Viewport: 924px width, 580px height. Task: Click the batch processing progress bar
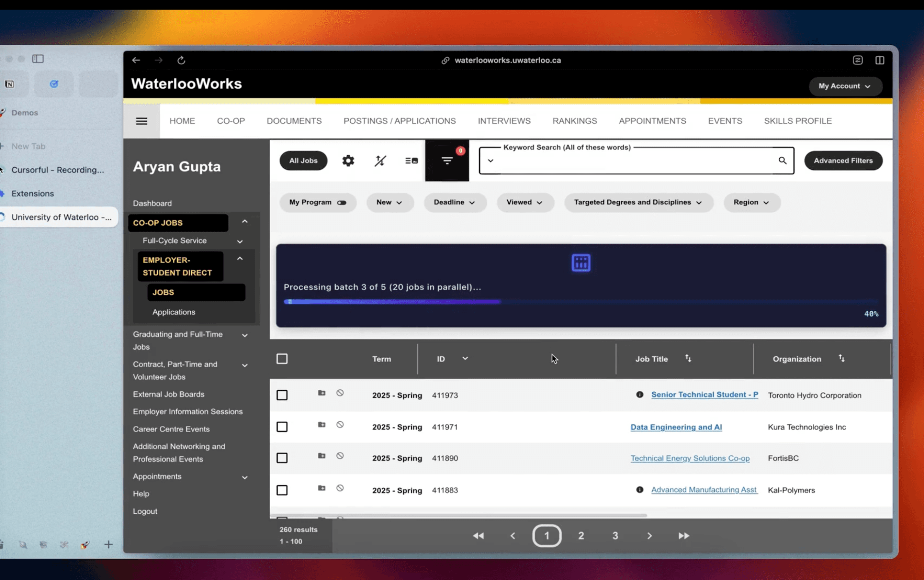581,302
